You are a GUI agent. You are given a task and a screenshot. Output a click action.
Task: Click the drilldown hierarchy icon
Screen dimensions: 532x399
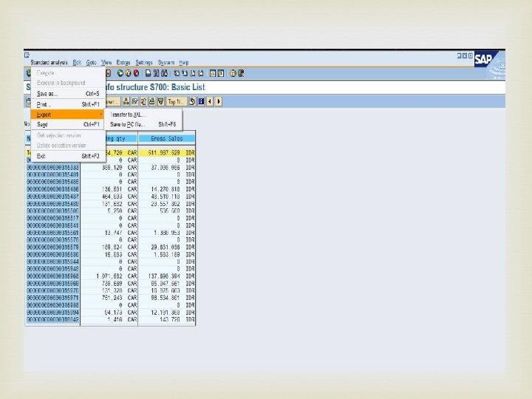pyautogui.click(x=126, y=101)
